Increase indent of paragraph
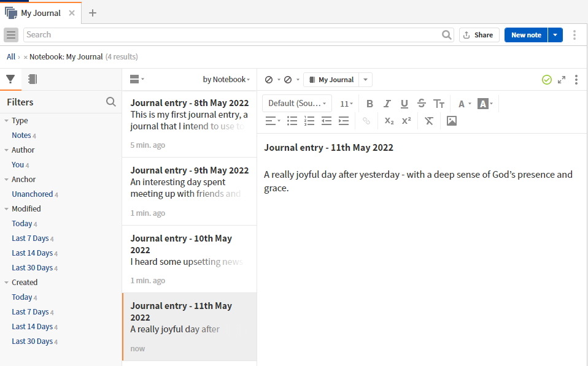588x366 pixels. pyautogui.click(x=344, y=121)
